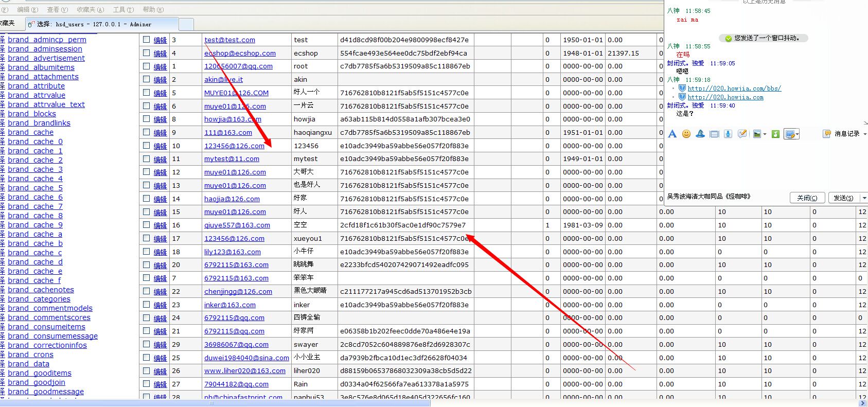Click the green check icon in window shake notice
868x407 pixels.
pyautogui.click(x=729, y=39)
